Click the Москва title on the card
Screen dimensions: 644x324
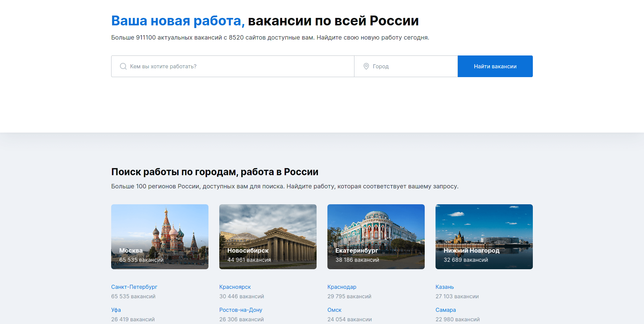tap(131, 251)
